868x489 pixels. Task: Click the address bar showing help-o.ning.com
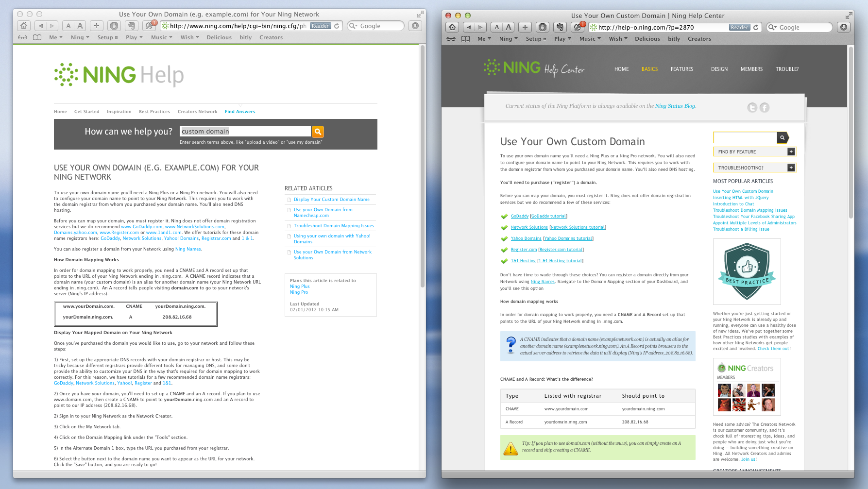[674, 27]
